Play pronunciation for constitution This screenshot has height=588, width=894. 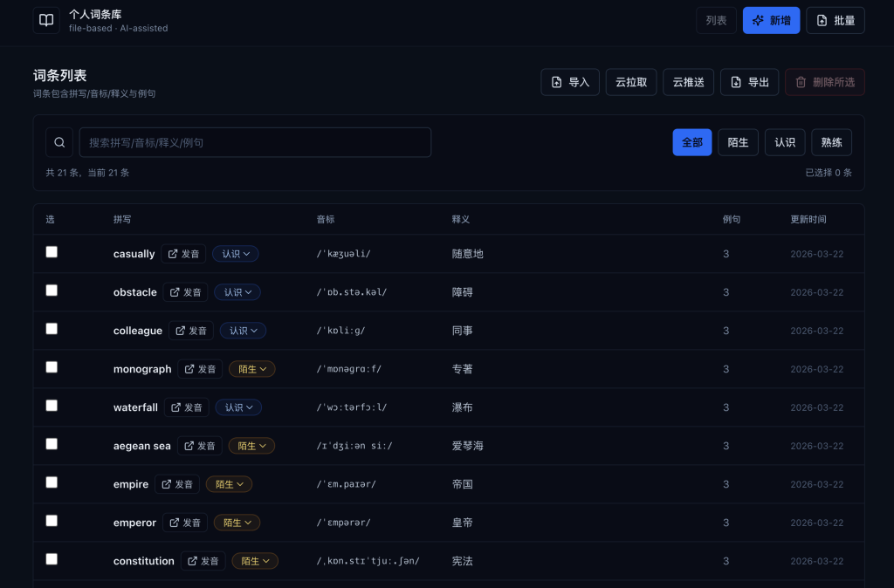pos(203,561)
